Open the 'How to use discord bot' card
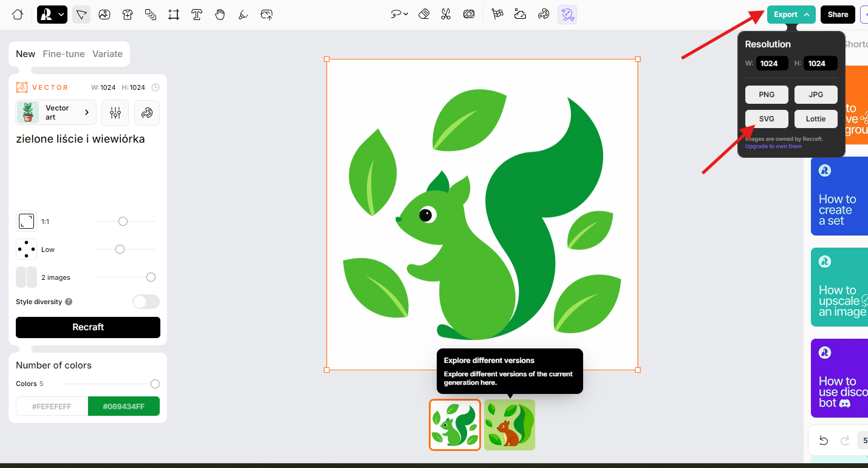Image resolution: width=868 pixels, height=468 pixels. 839,378
